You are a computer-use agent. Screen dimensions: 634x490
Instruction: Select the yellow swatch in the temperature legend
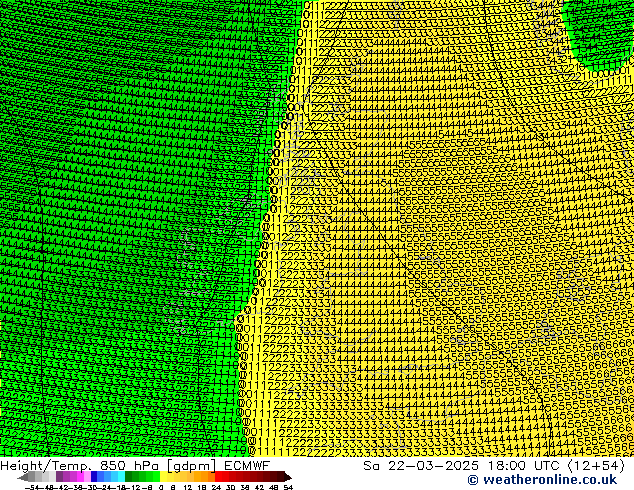(x=163, y=476)
